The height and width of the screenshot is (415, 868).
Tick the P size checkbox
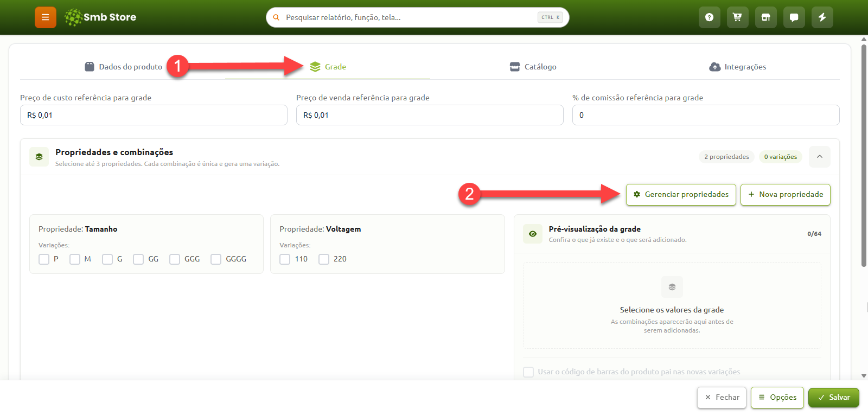point(44,259)
